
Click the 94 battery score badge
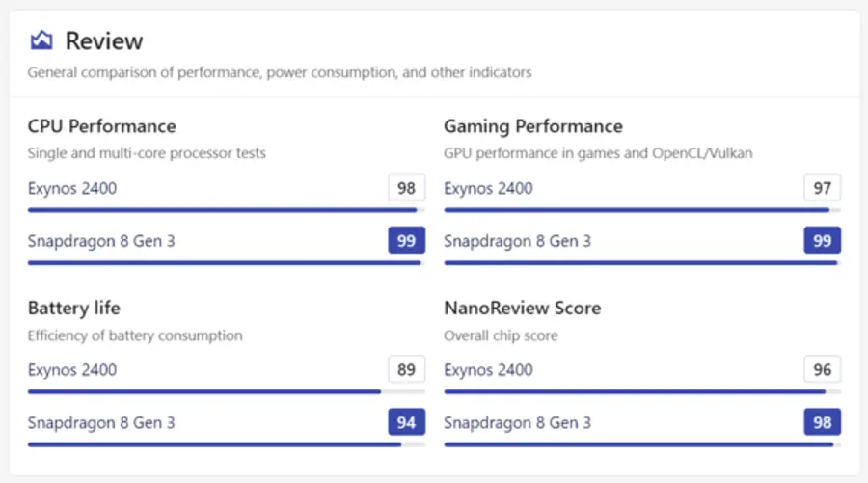(x=406, y=422)
